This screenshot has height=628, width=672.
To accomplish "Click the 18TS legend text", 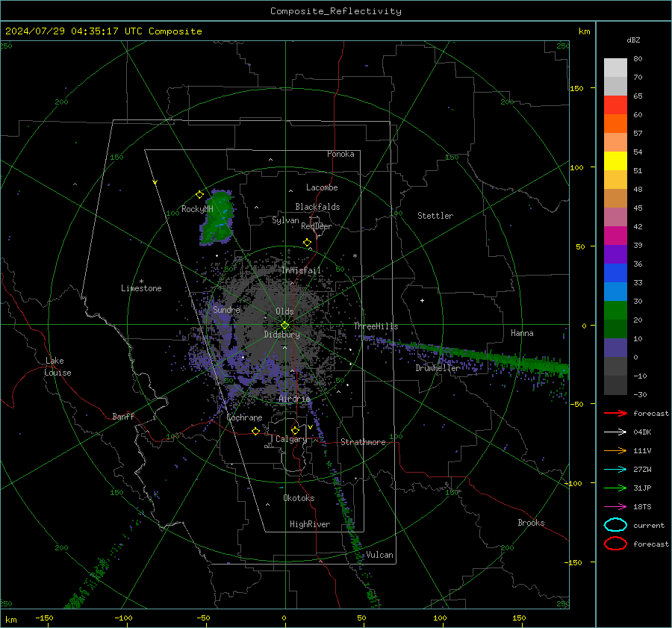I will [642, 507].
